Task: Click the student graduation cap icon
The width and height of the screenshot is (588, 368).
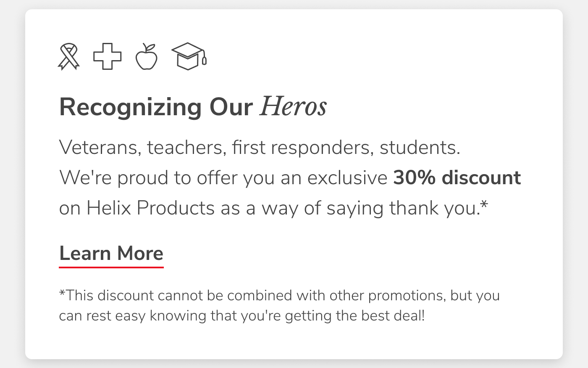Action: pos(189,56)
